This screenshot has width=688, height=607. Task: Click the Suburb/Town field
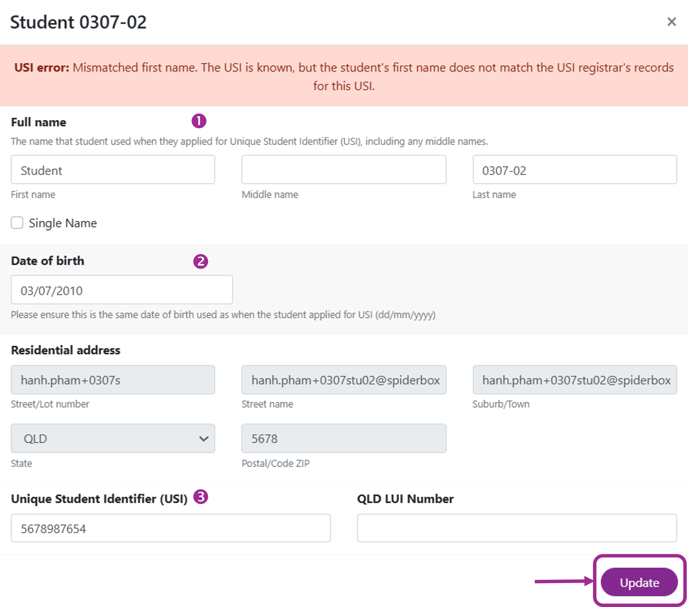click(574, 380)
